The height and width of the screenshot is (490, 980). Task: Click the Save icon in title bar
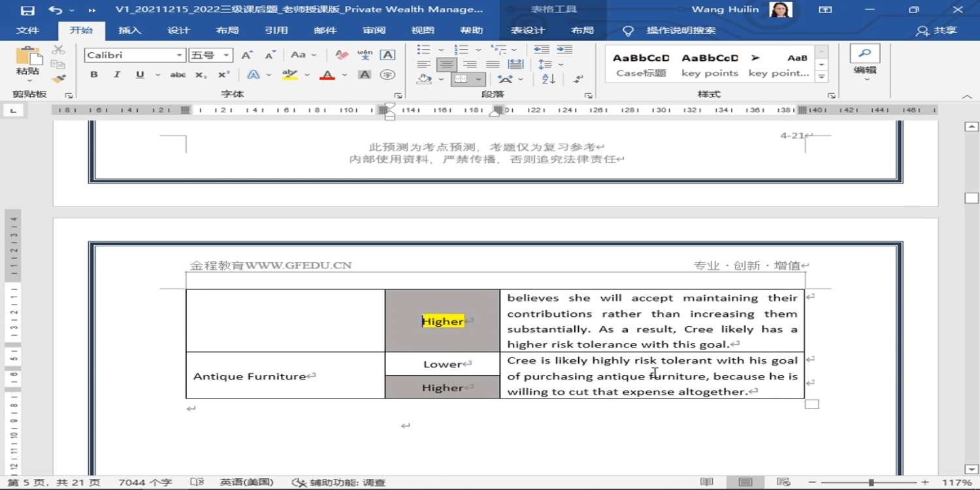pos(27,10)
